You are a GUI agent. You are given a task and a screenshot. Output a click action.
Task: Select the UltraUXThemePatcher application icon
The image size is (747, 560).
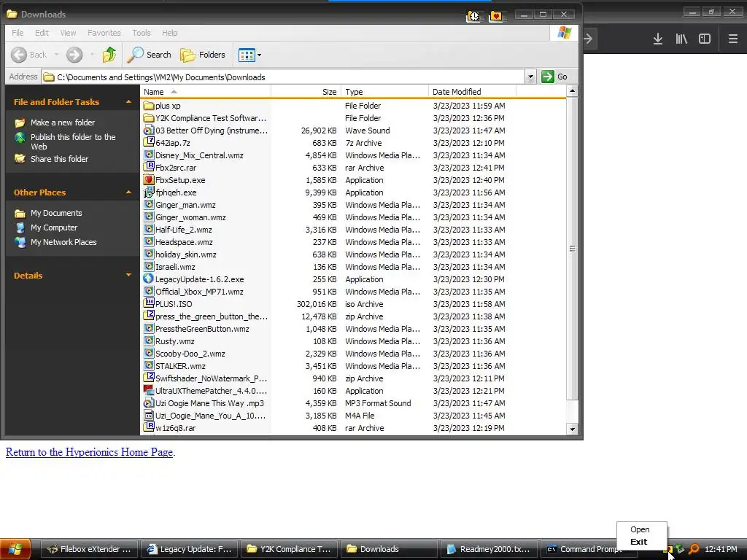149,390
